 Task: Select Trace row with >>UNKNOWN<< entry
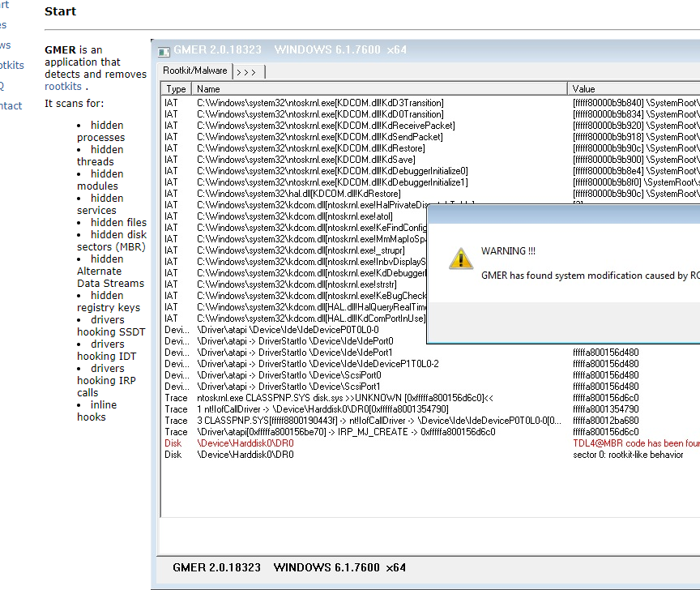click(x=430, y=398)
